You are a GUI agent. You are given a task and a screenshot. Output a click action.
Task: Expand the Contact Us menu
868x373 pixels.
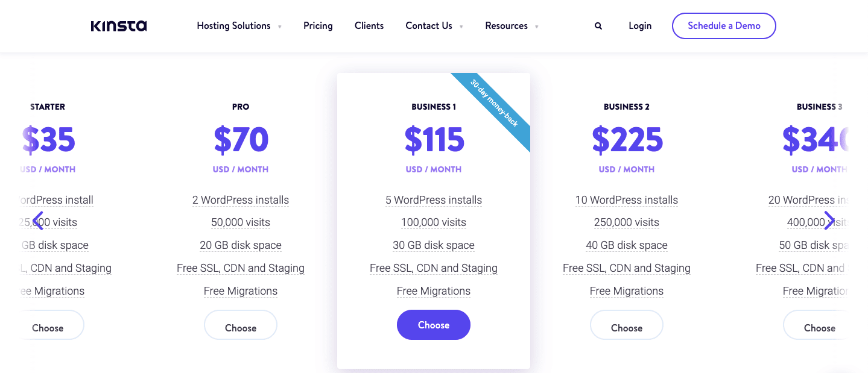pos(434,25)
